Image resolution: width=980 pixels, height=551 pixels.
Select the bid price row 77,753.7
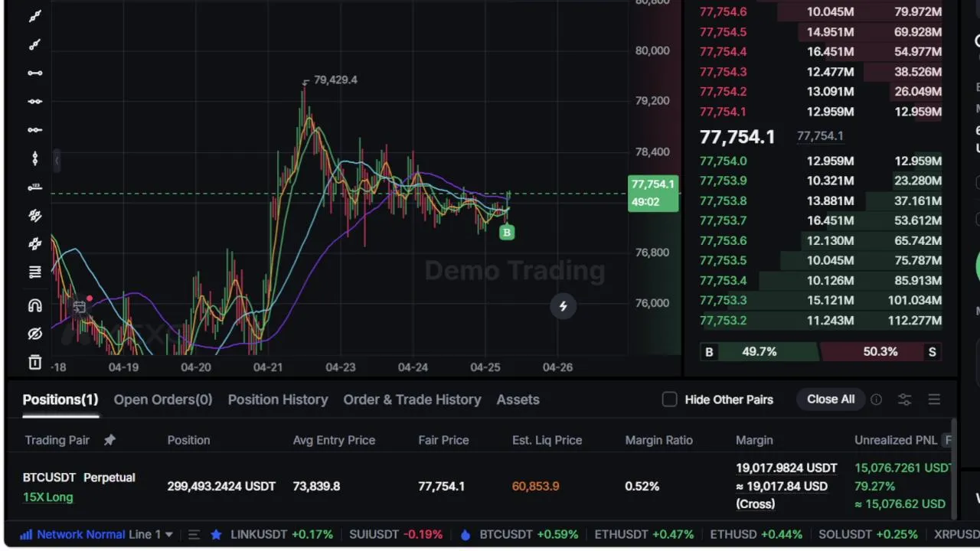click(821, 220)
